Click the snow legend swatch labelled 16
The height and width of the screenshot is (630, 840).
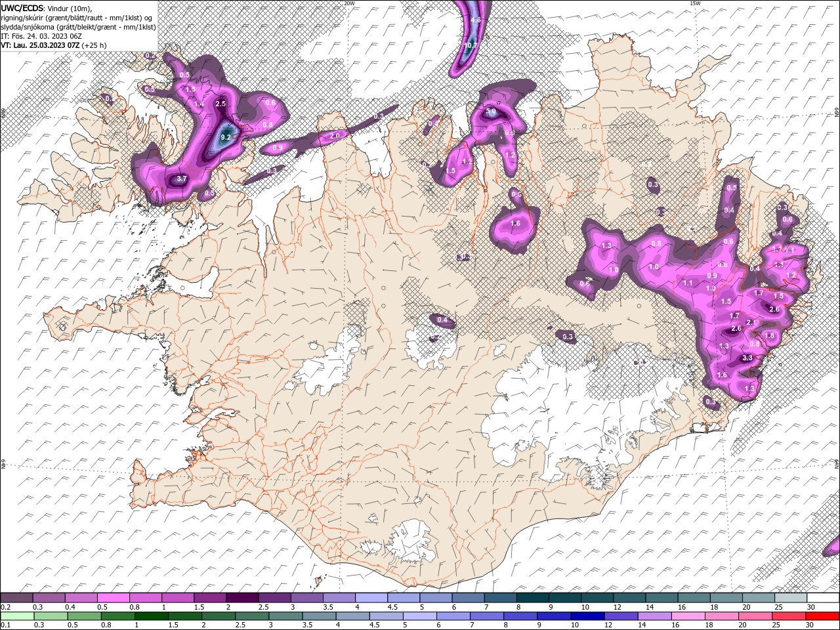(x=692, y=598)
